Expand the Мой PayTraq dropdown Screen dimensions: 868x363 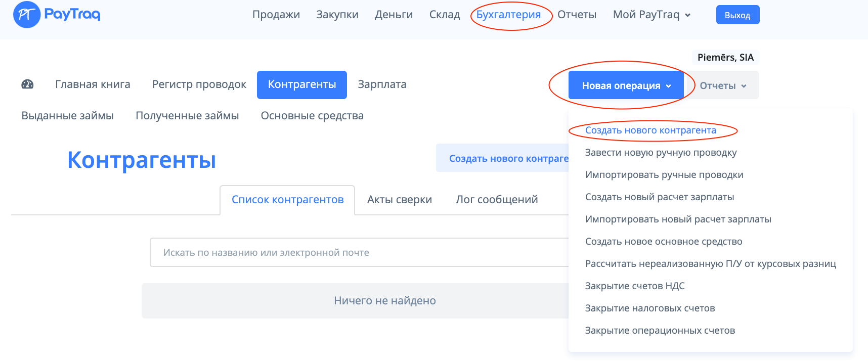click(x=652, y=15)
